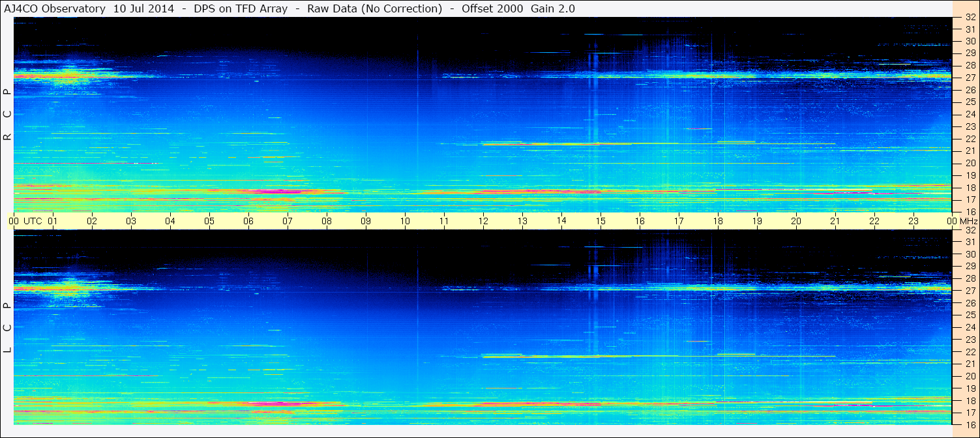Click the 18 MHz tick in the RCP panel
This screenshot has height=438, width=980.
pyautogui.click(x=970, y=188)
